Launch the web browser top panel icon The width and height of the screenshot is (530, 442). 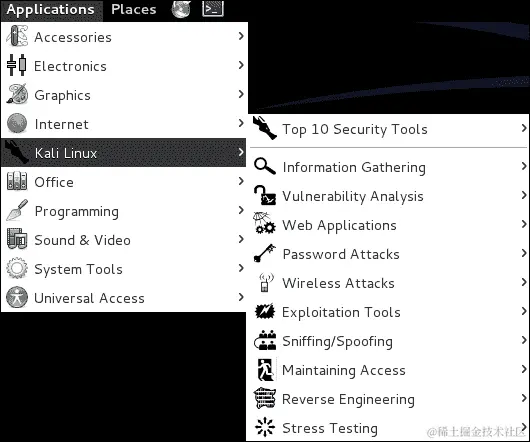[181, 9]
